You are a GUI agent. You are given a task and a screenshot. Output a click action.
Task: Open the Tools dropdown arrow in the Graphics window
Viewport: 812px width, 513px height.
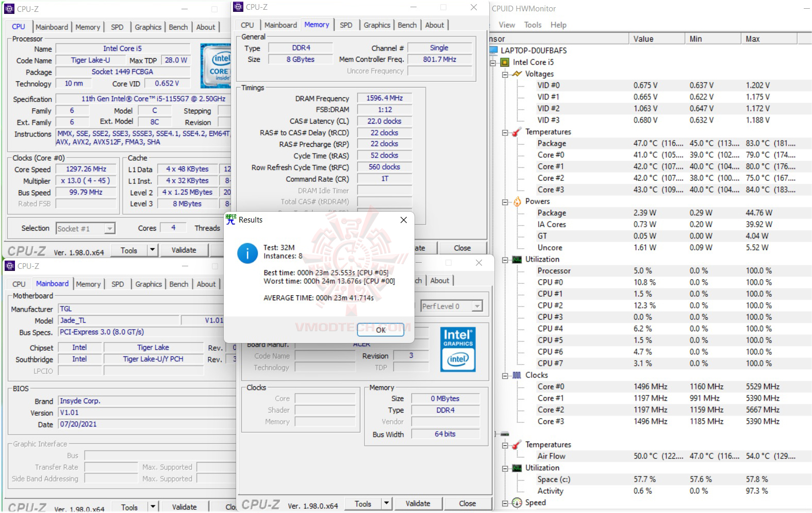(x=386, y=503)
